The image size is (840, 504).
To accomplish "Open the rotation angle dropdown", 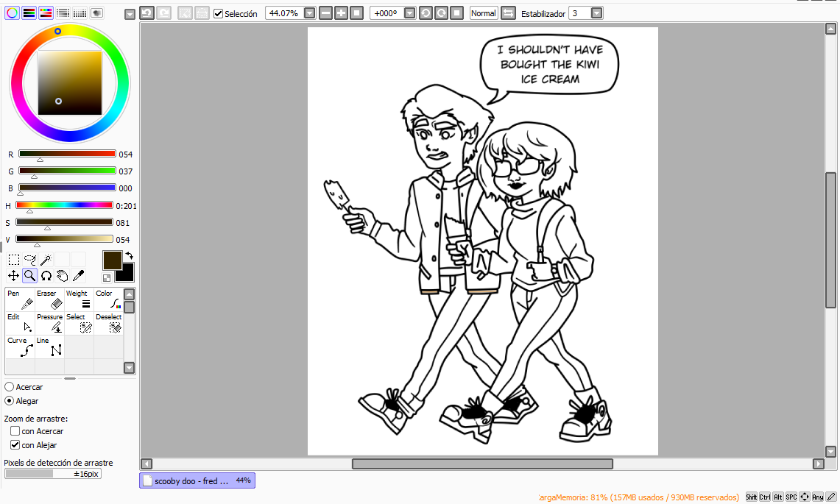I will click(x=409, y=13).
